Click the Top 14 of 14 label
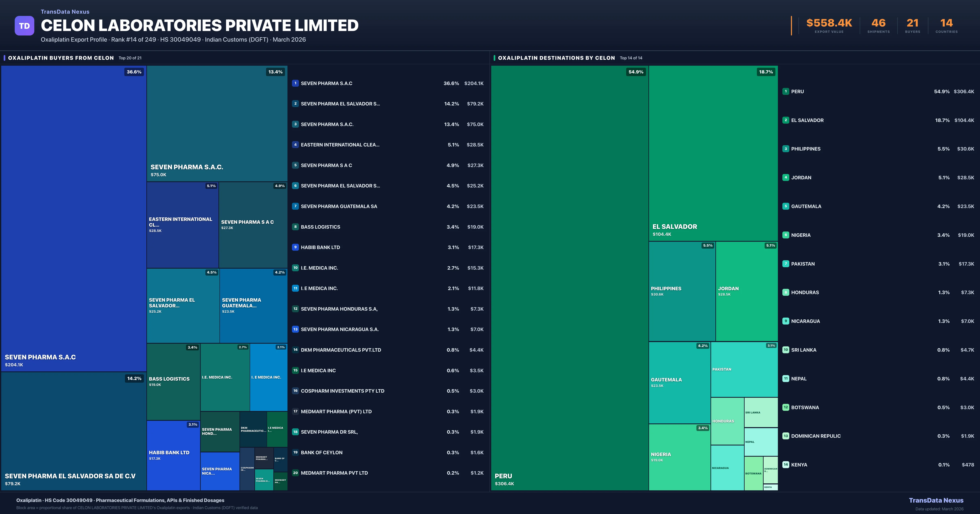Viewport: 980px width, 514px height. 631,58
